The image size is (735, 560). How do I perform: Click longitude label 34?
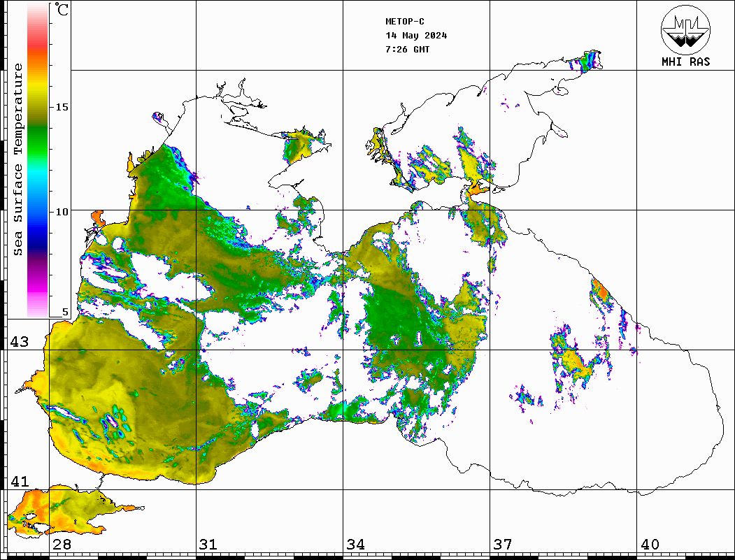pos(356,544)
